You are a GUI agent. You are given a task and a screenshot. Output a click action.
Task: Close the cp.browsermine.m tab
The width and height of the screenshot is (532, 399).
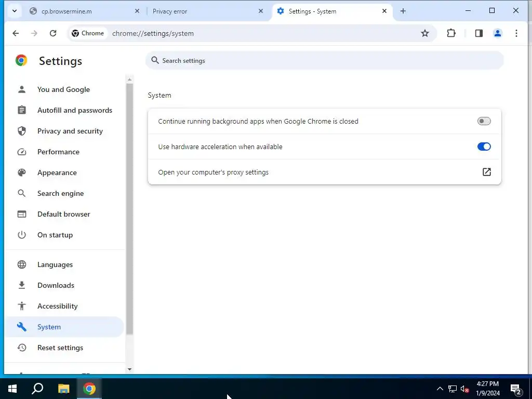(137, 11)
